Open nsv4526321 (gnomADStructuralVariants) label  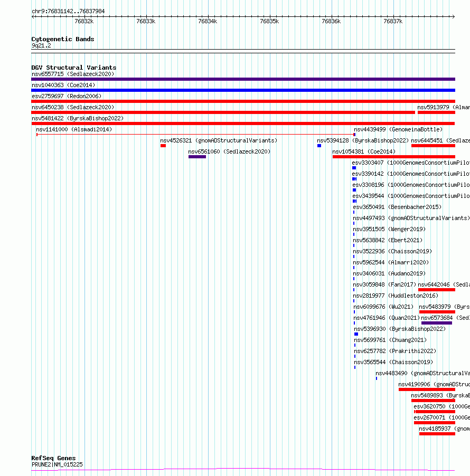219,140
